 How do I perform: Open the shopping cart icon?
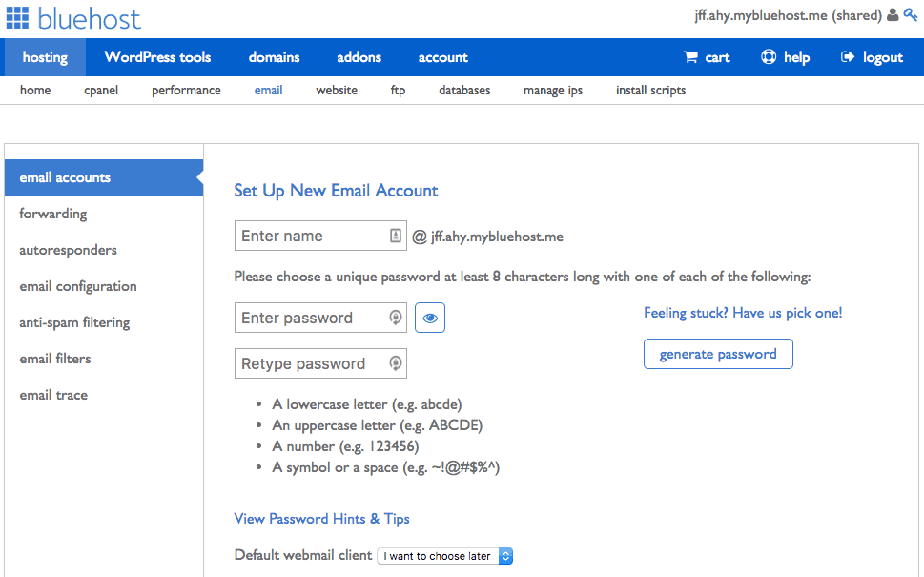click(x=690, y=57)
